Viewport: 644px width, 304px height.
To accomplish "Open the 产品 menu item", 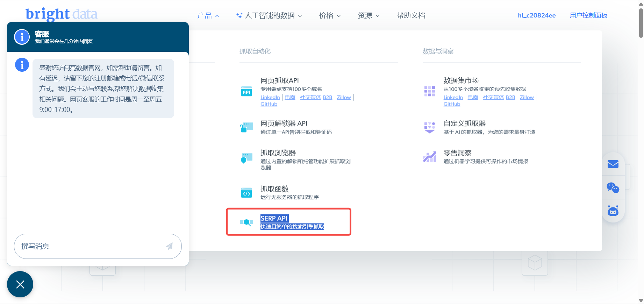I will click(205, 15).
